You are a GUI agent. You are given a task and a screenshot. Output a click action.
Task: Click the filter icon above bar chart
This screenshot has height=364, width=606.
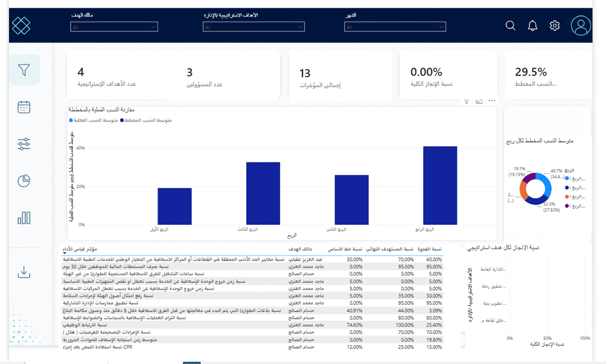coord(467,101)
